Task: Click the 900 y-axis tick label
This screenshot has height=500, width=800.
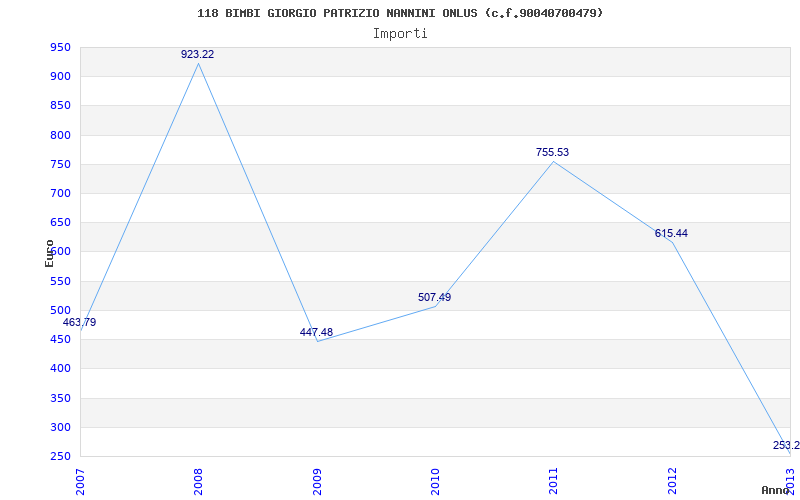Action: click(60, 77)
